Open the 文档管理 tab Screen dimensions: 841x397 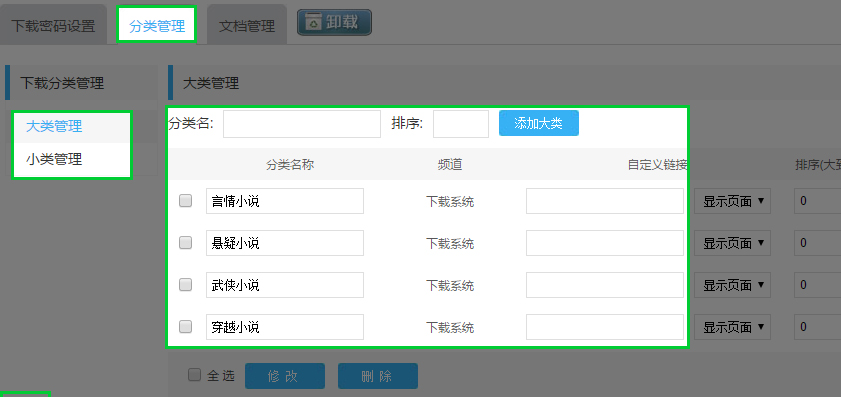click(247, 26)
